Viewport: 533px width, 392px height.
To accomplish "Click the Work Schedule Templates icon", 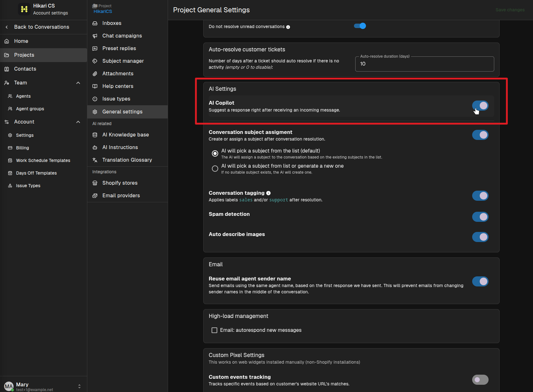I will 10,160.
